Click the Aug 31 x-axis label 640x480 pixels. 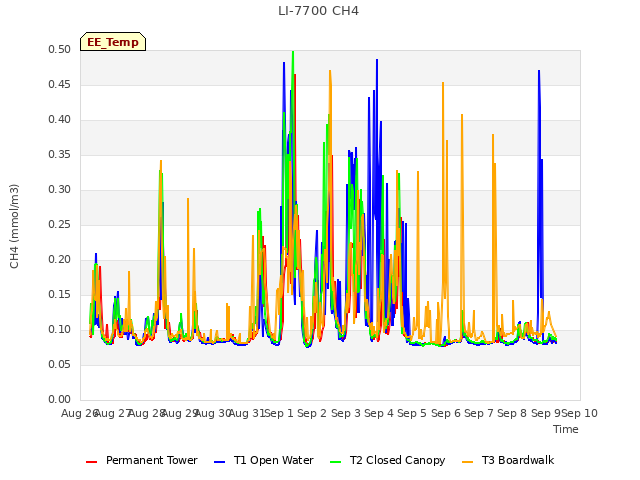pos(247,413)
